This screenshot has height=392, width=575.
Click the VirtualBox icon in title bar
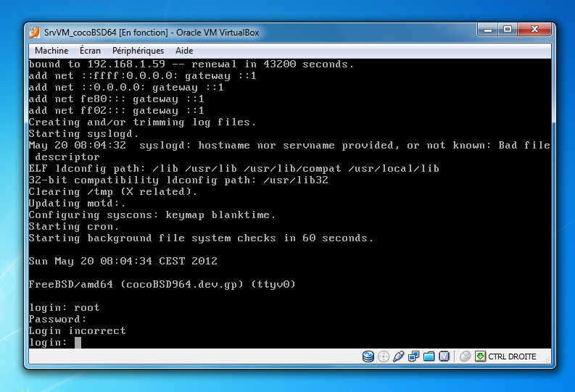pyautogui.click(x=34, y=33)
